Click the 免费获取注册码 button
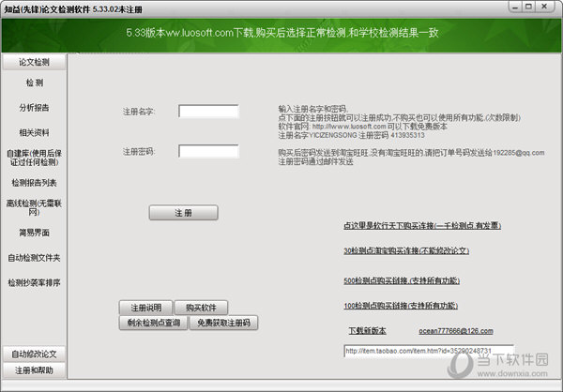 (223, 323)
